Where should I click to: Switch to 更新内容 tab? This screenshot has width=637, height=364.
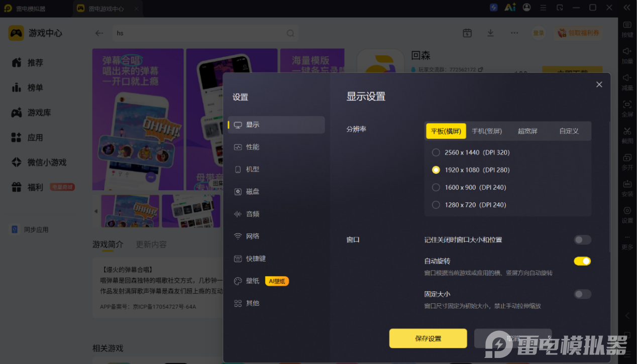(x=151, y=245)
